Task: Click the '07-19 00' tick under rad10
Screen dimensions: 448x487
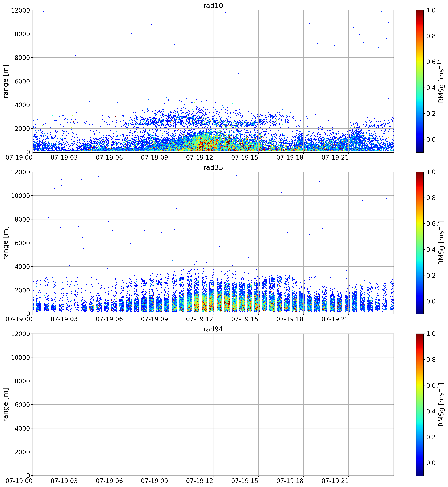Action: tap(19, 158)
